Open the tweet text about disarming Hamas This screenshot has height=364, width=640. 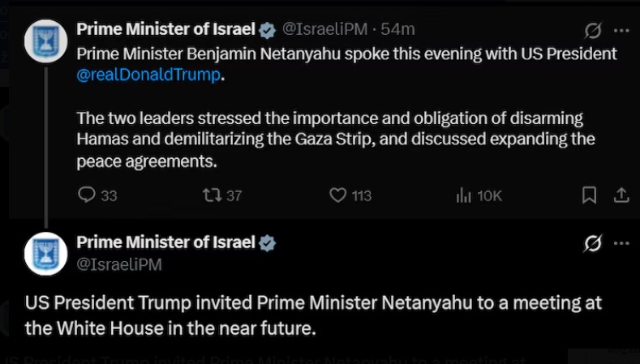pyautogui.click(x=335, y=139)
